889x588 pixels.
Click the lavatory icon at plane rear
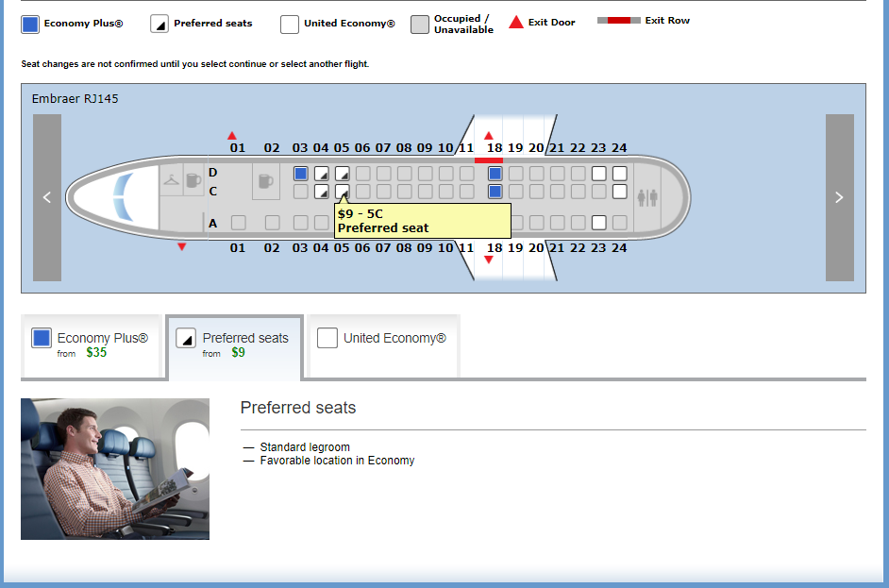[646, 198]
